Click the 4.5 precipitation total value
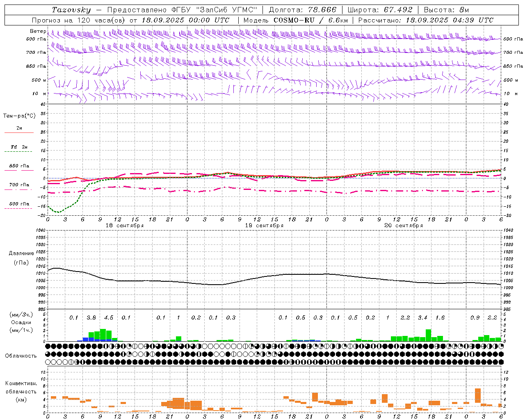 pyautogui.click(x=109, y=317)
